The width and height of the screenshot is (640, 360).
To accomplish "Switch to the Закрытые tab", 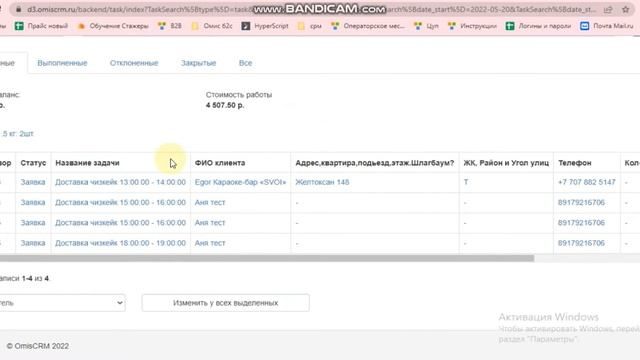I will (x=198, y=63).
